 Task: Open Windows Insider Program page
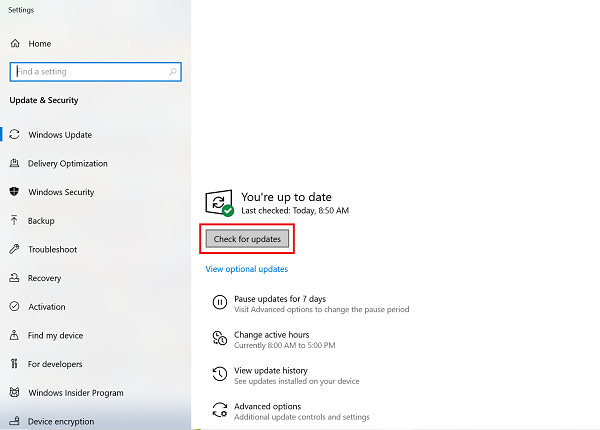click(x=76, y=393)
